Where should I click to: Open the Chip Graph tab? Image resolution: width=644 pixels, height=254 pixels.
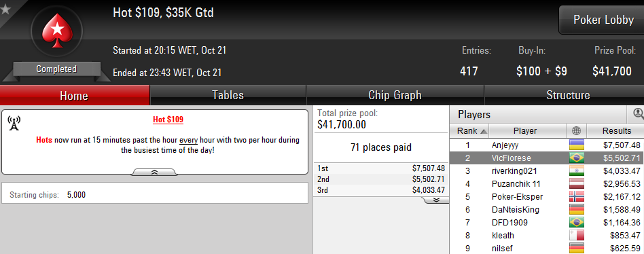tap(395, 95)
